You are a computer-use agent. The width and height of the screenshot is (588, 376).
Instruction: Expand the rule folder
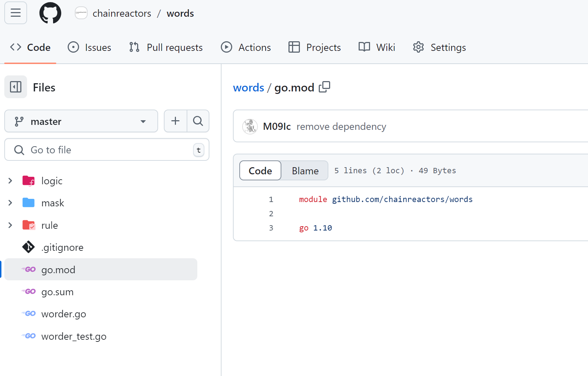click(10, 225)
